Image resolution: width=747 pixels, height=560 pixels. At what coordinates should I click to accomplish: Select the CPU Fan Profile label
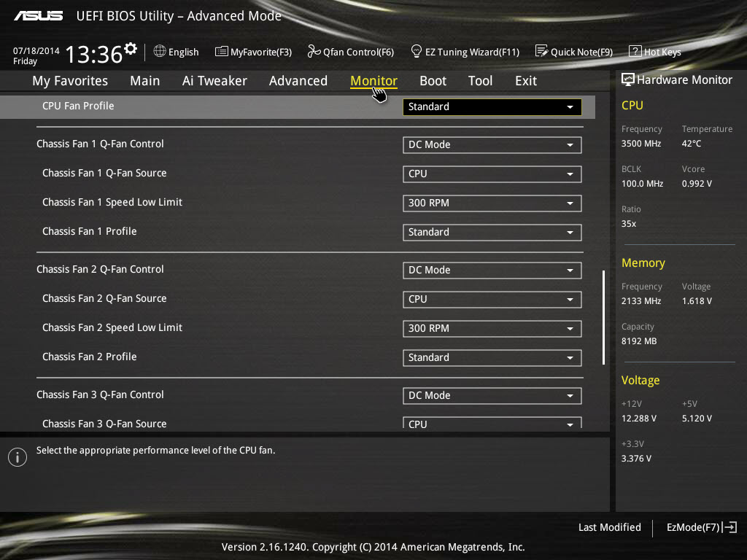click(78, 106)
